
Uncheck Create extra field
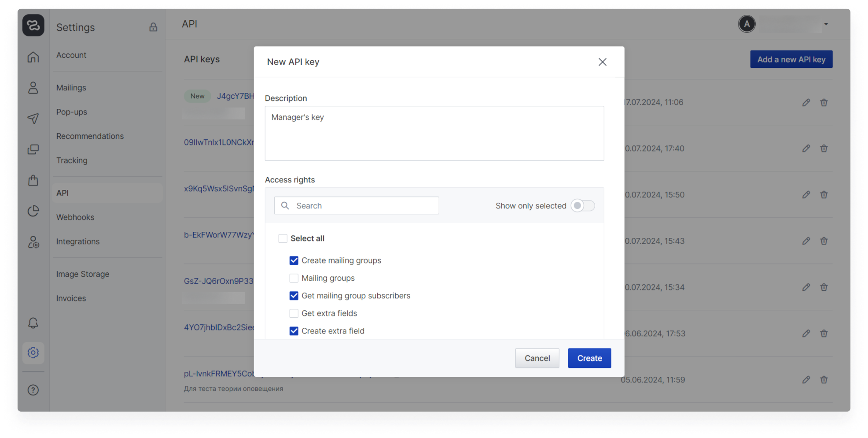click(x=294, y=331)
